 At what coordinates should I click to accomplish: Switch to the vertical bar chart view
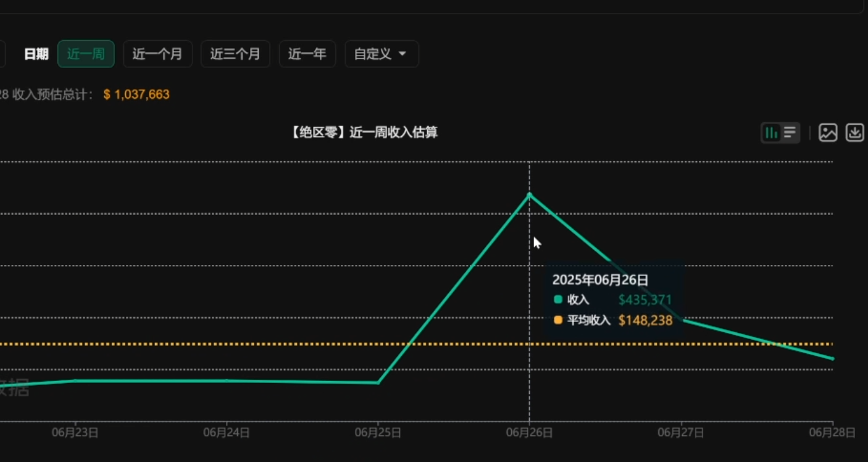(771, 132)
